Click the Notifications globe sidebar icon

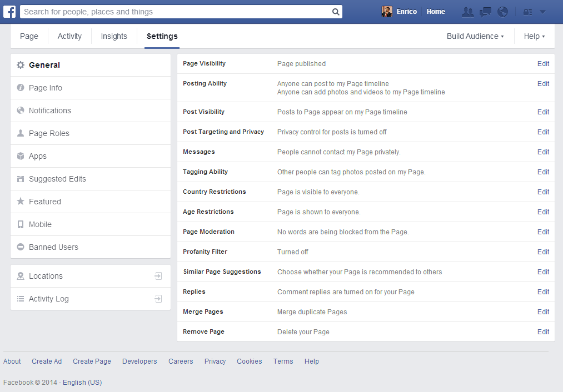click(21, 110)
